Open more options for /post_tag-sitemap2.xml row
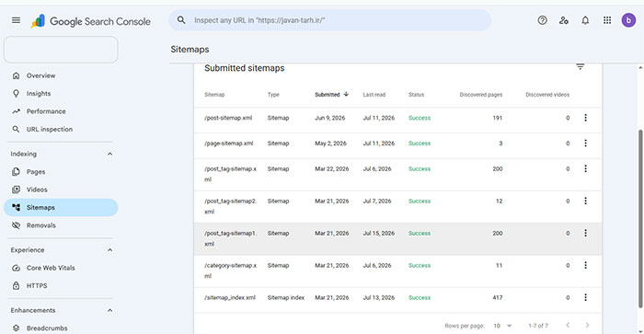The width and height of the screenshot is (644, 334). pos(585,201)
